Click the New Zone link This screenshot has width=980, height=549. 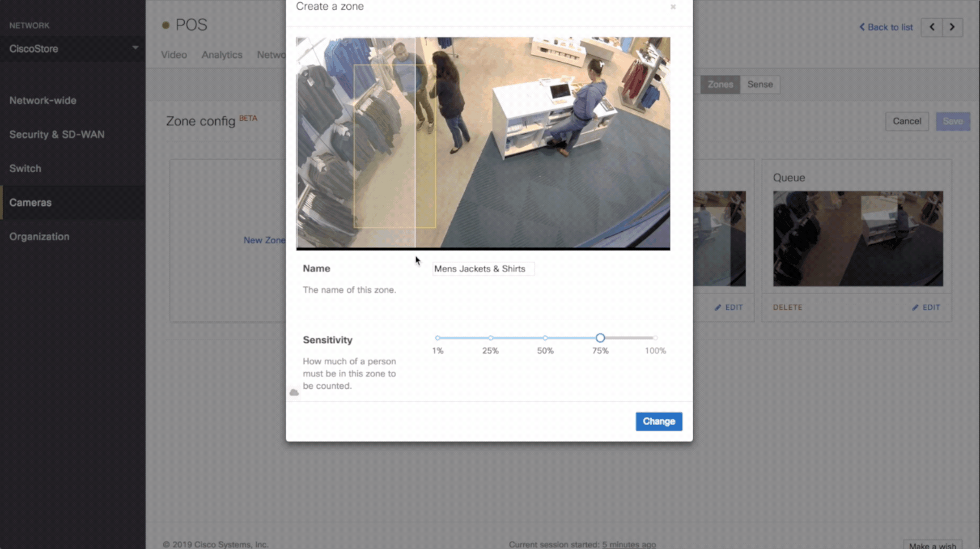click(x=264, y=240)
